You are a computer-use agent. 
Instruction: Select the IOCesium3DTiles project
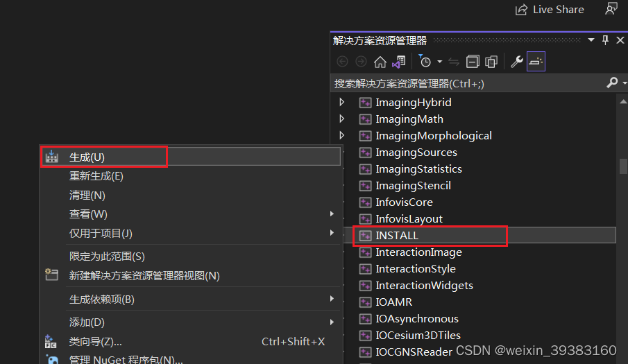click(x=418, y=335)
